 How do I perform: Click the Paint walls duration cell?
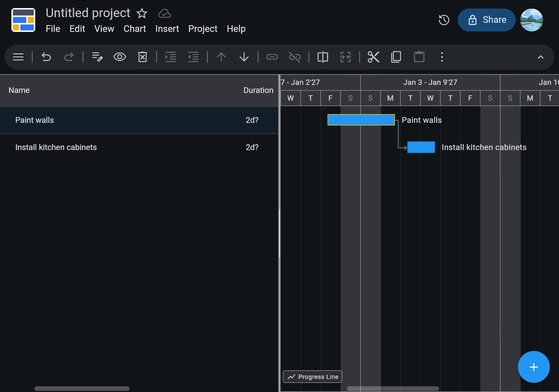pos(252,120)
